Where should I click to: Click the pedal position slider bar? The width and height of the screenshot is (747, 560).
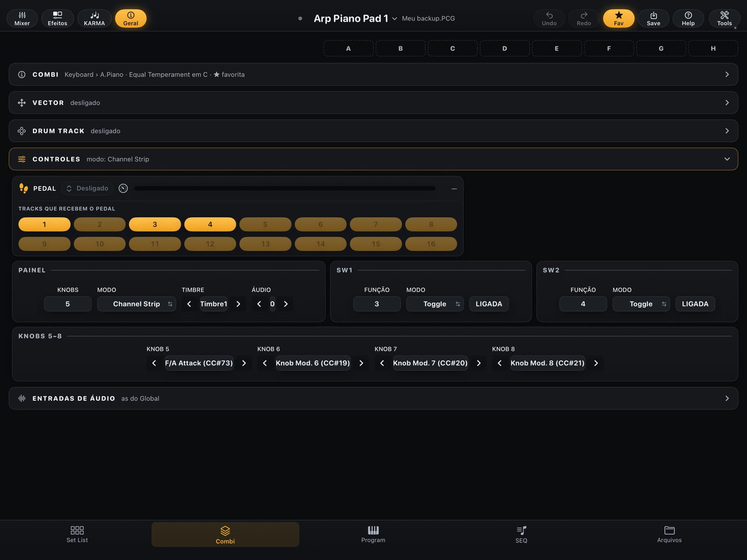(x=285, y=189)
